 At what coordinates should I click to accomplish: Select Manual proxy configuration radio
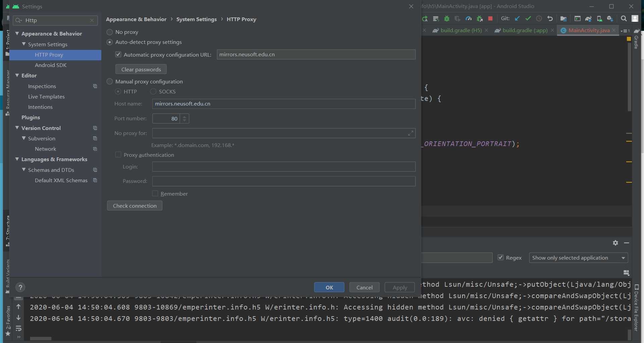[x=110, y=81]
